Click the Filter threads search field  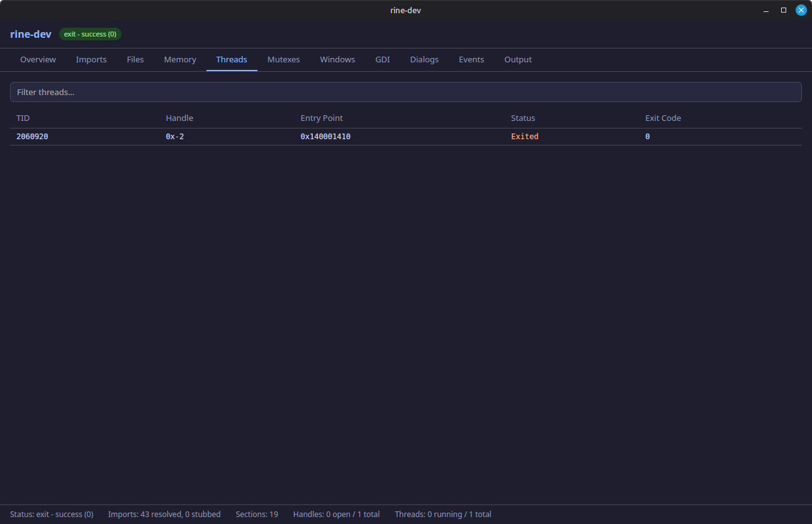tap(406, 92)
